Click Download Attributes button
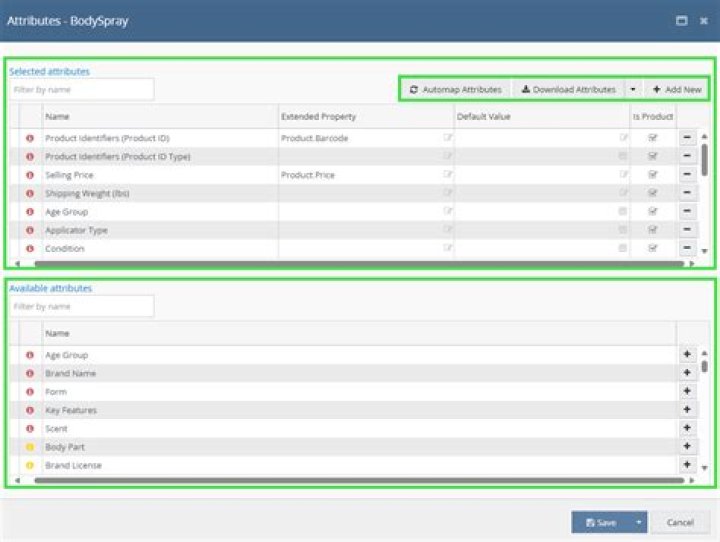The image size is (720, 542). click(x=568, y=89)
